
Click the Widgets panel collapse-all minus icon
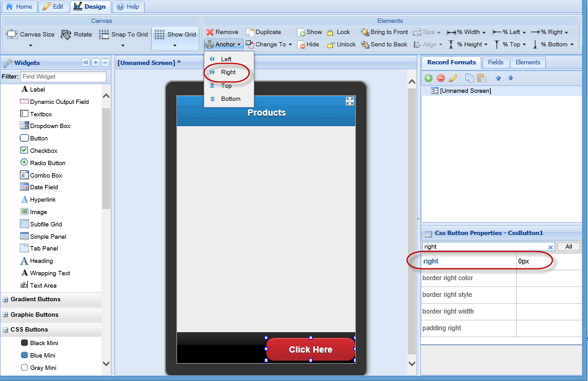tap(105, 62)
